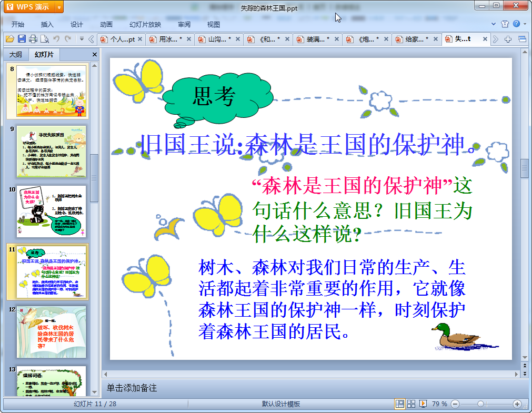Image resolution: width=532 pixels, height=413 pixels.
Task: Click thumbnail pane scroll down arrow
Action: tap(95, 392)
